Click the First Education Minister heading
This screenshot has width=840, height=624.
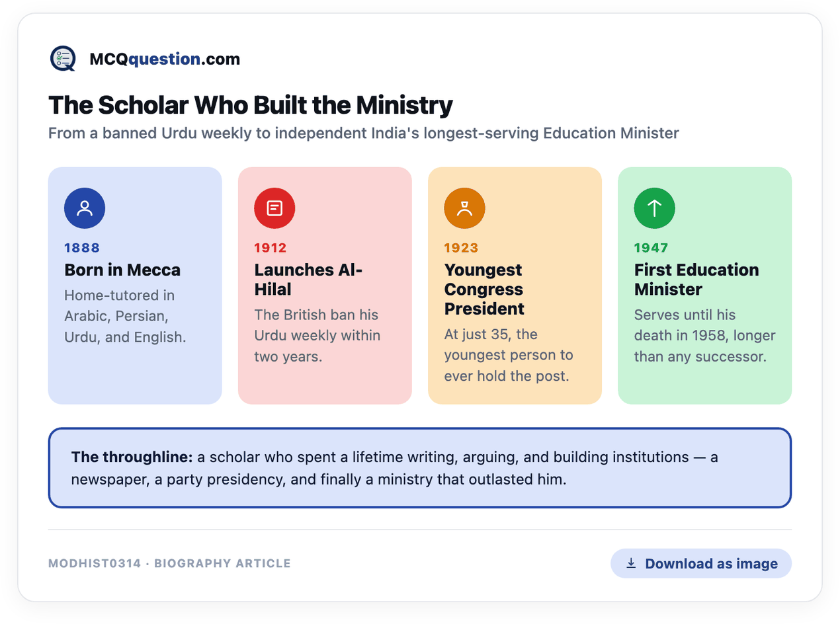pos(696,280)
